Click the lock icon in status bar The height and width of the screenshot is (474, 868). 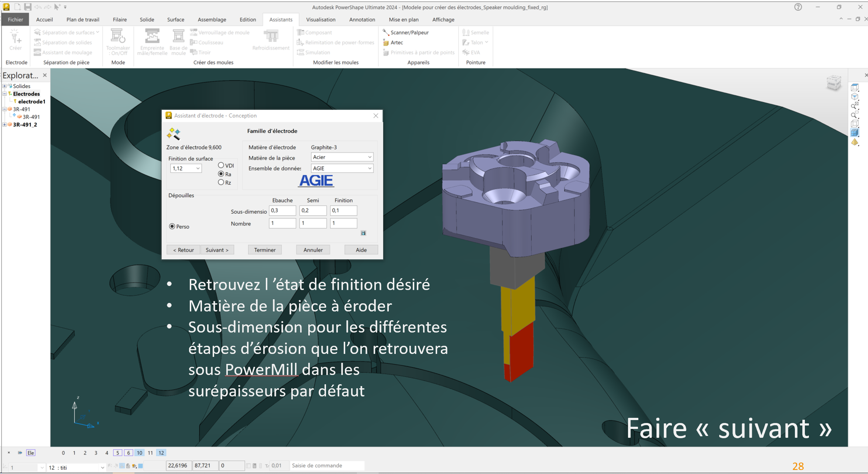coord(128,466)
